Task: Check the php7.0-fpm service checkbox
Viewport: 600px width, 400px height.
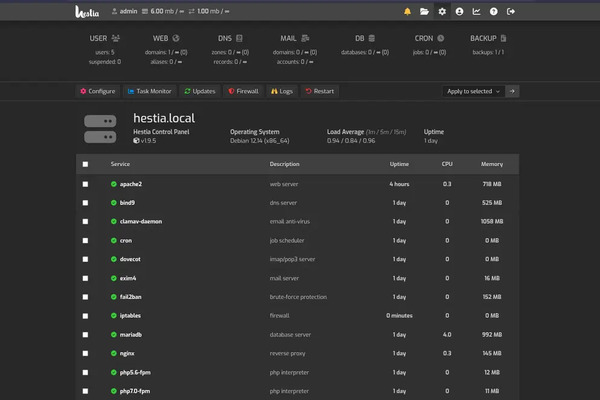Action: point(85,391)
